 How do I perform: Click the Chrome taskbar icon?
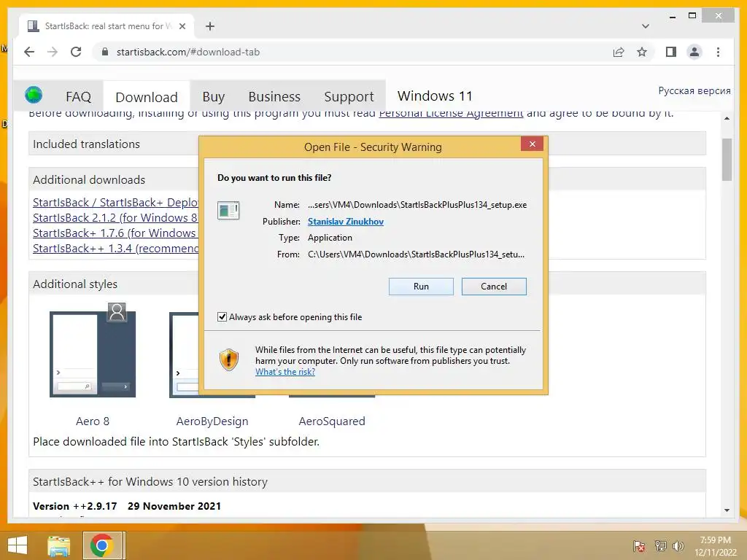click(101, 545)
